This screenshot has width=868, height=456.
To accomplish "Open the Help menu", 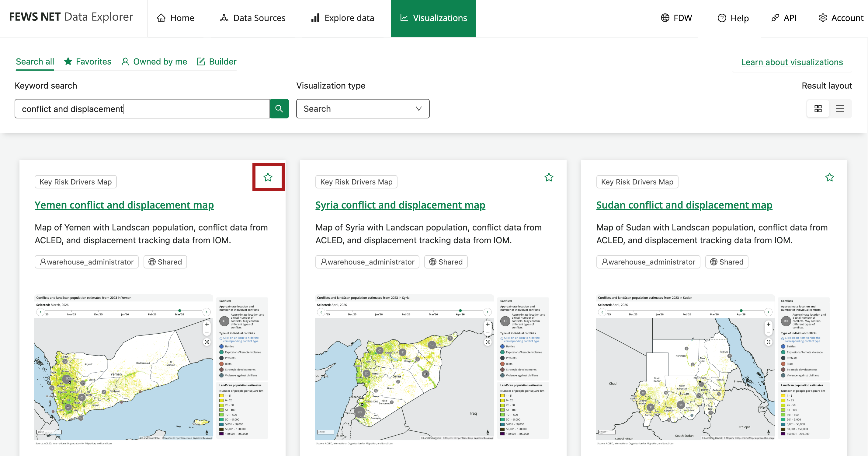I will [733, 18].
